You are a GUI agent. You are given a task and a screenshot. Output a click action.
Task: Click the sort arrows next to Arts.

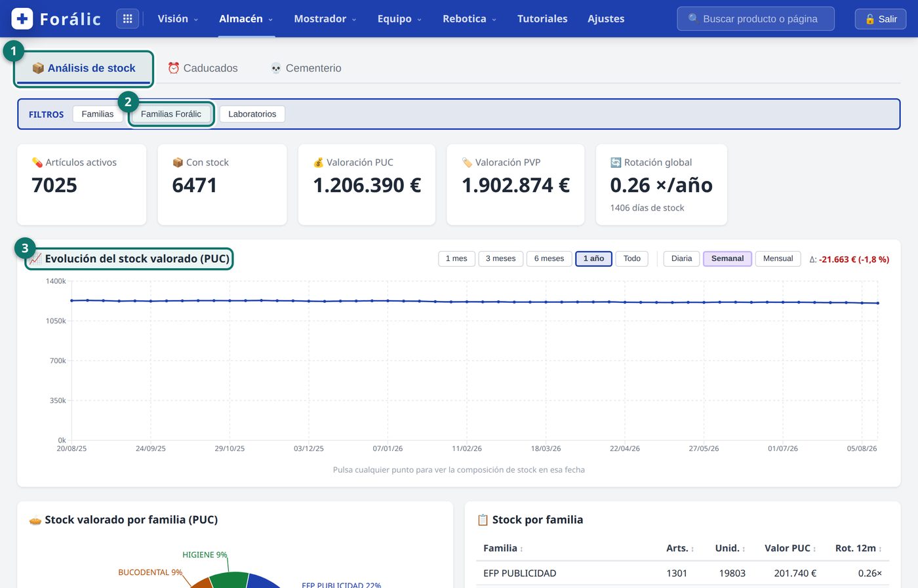(692, 549)
